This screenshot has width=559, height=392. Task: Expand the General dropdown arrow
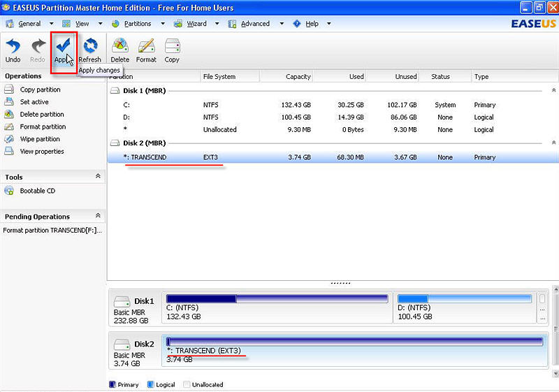point(51,24)
